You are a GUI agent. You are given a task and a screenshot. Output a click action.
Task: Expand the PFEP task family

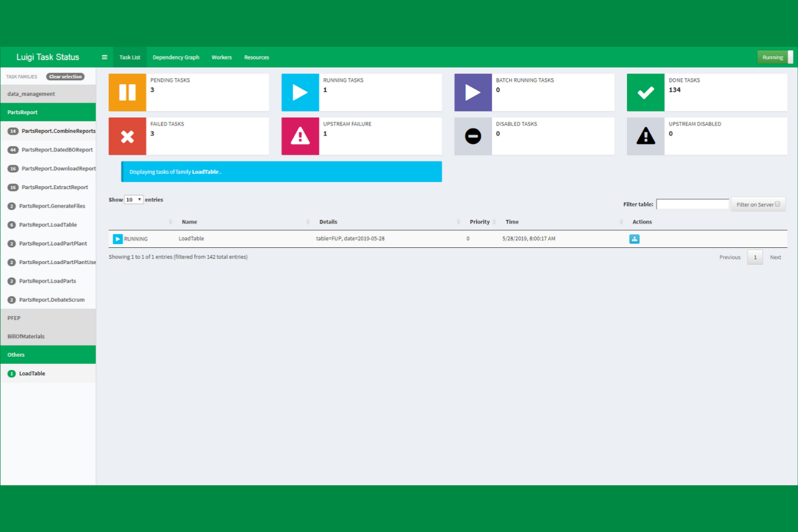tap(13, 317)
